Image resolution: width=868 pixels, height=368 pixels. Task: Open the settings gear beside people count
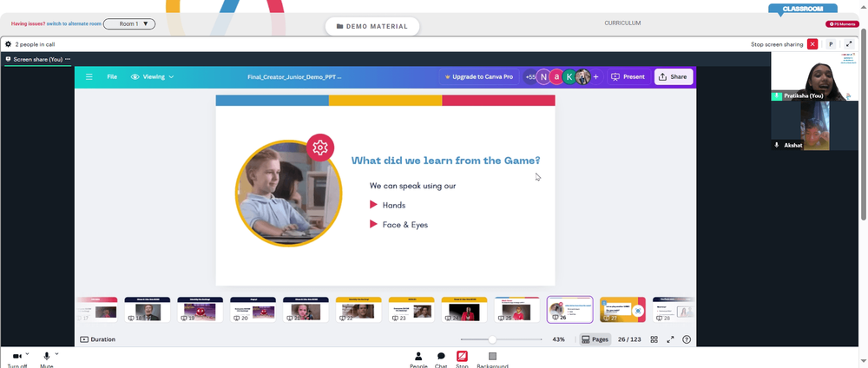9,44
